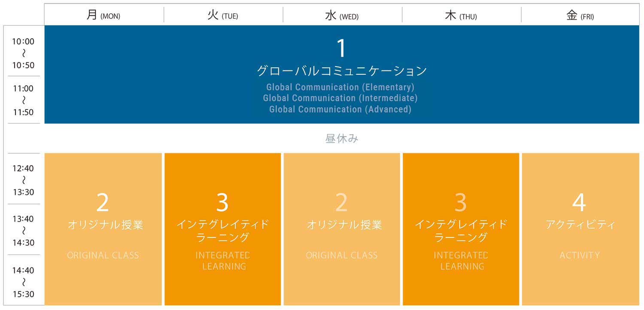Open Wednesday's オリジナル授業 block
This screenshot has height=310, width=644.
coord(342,229)
